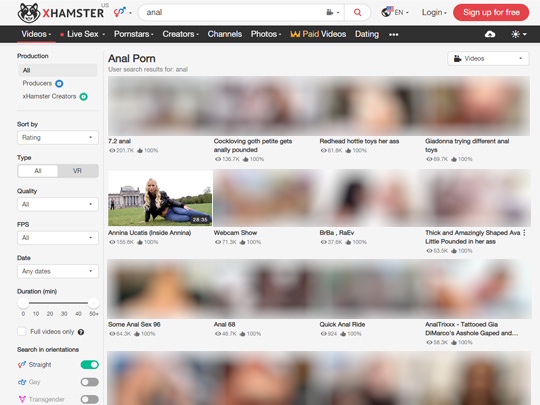540x405 pixels.
Task: Click the left handle of the Duration slider
Action: click(x=23, y=303)
